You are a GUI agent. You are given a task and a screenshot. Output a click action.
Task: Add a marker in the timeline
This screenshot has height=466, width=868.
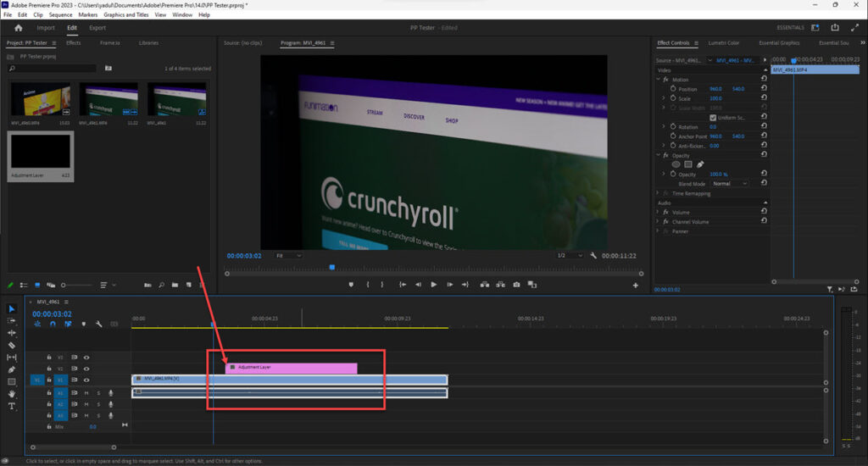(84, 325)
